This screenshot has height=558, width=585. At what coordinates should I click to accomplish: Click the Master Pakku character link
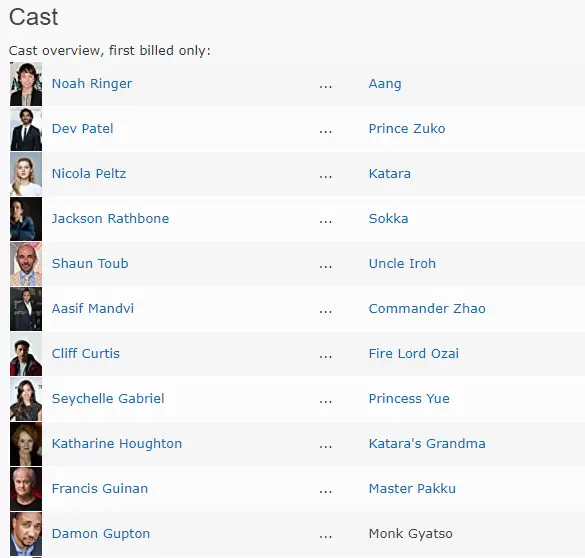(x=412, y=489)
